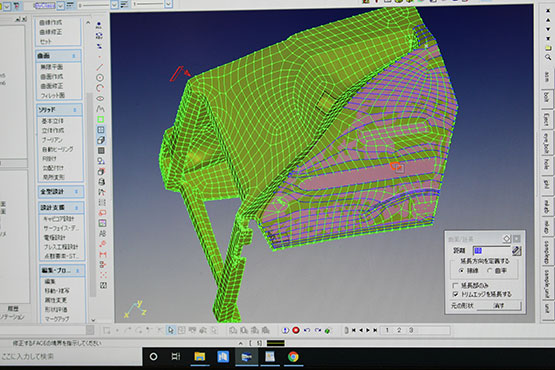Viewport: 555px width, 370px height.
Task: Select page number 2 in the bottom bar
Action: coord(399,330)
